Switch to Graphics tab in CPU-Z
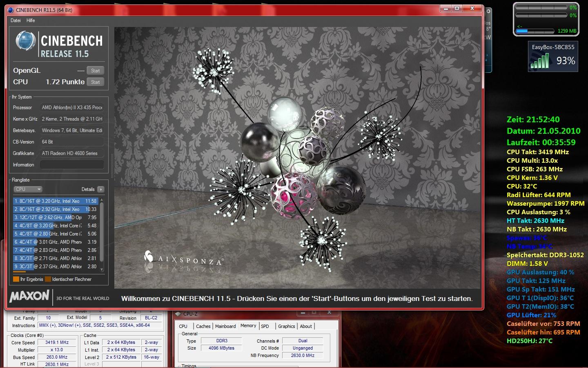Screen dimensions: 588x368 286,326
